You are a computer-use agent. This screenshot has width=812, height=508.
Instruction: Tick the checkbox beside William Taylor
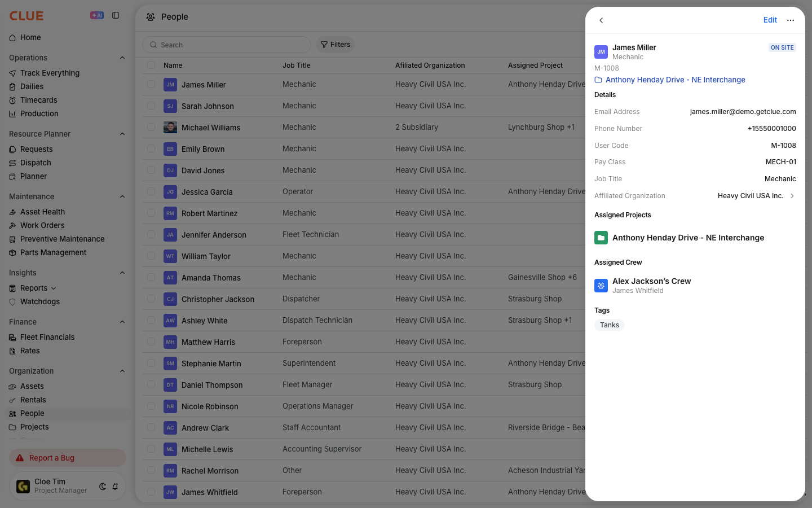(x=151, y=256)
